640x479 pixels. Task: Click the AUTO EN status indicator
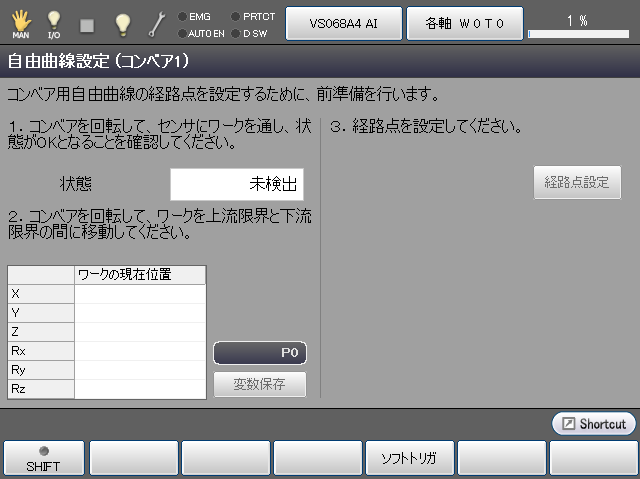pyautogui.click(x=198, y=32)
